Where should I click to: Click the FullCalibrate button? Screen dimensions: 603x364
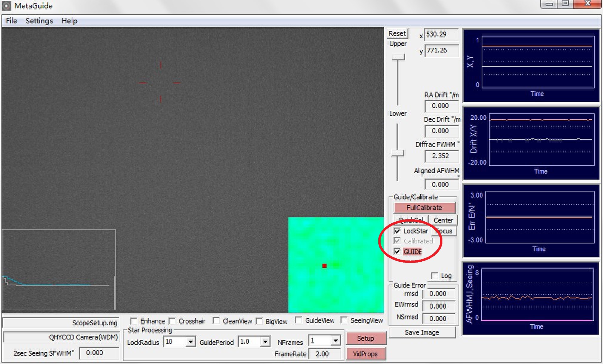click(x=424, y=207)
